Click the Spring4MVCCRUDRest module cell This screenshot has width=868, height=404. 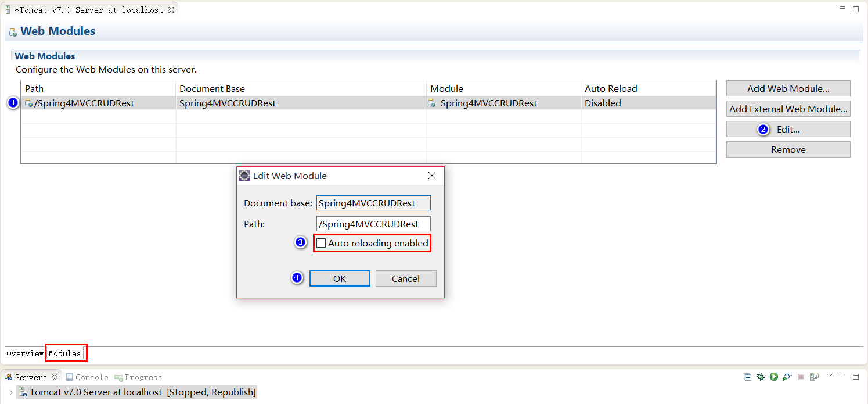[503, 103]
